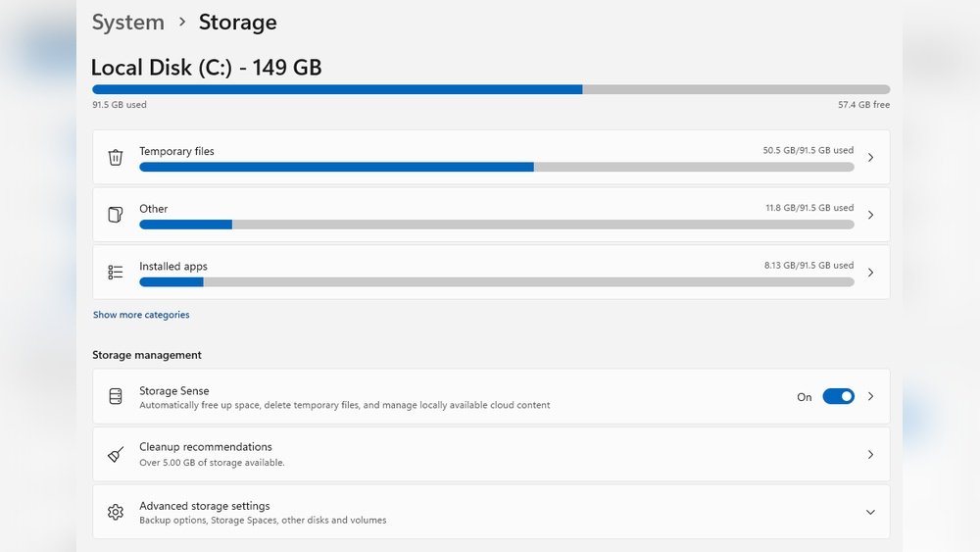
Task: Go back to System in breadcrumb
Action: (128, 22)
